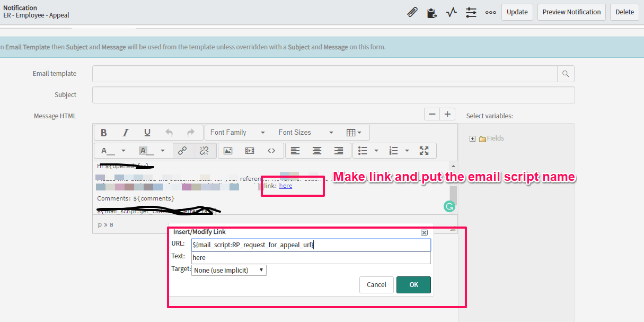Click the fullscreen expand icon
This screenshot has width=644, height=322.
coord(424,151)
